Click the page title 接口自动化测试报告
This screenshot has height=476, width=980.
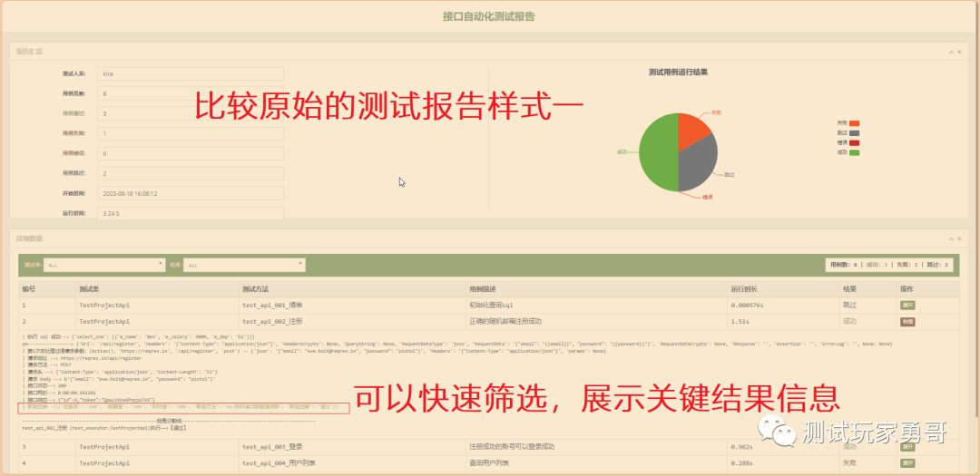(489, 16)
